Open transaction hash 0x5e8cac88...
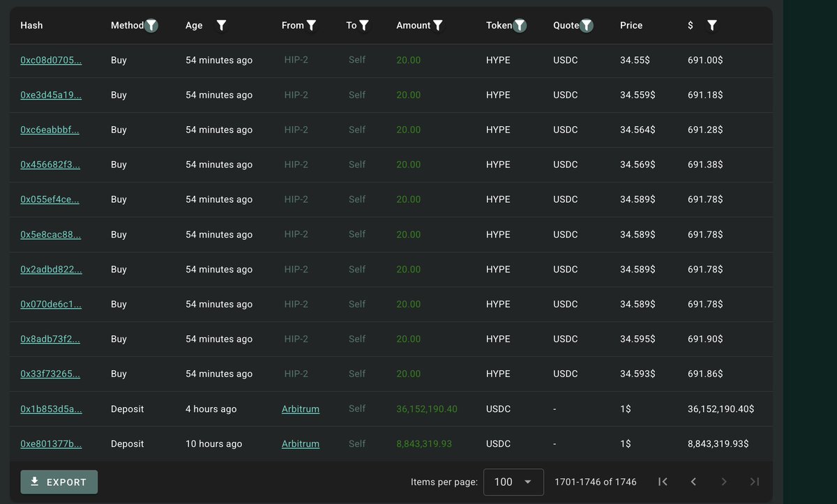 [x=50, y=234]
